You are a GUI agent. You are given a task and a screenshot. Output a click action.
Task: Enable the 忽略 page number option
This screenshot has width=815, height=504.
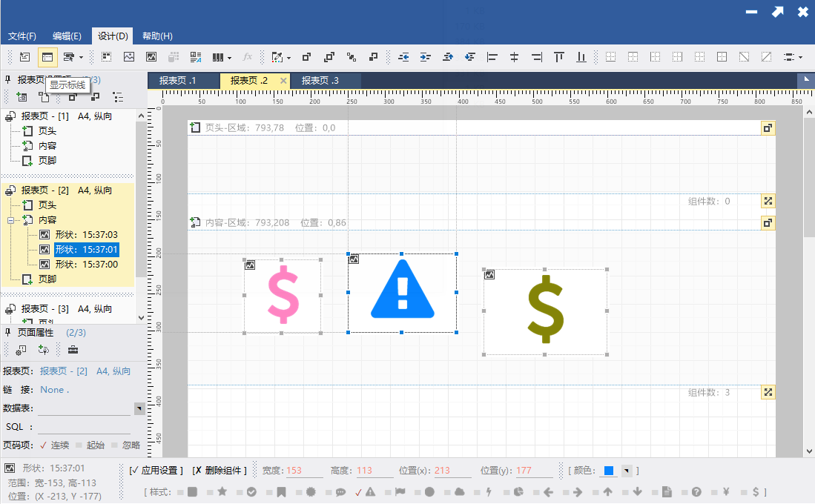[x=126, y=445]
